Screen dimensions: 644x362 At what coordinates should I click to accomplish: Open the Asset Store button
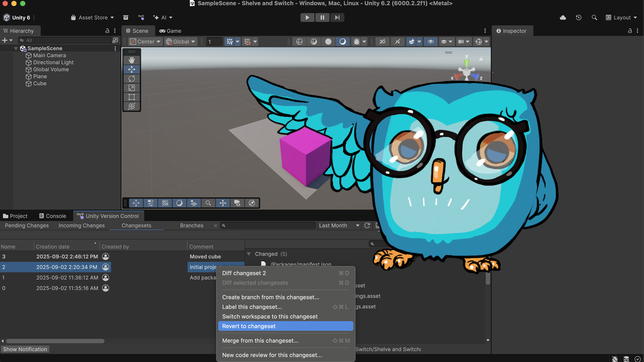(x=92, y=17)
